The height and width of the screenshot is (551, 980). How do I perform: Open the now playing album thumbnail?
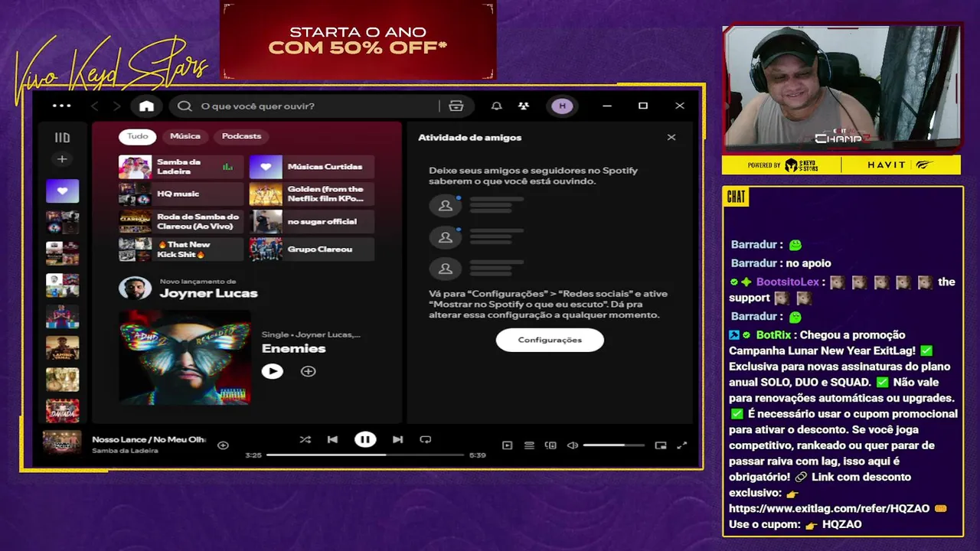(62, 443)
